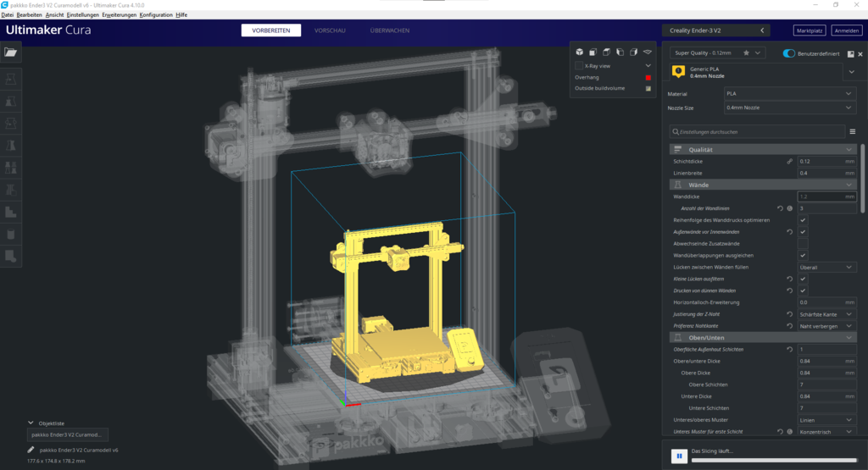868x470 pixels.
Task: Open the Datei menu
Action: pos(7,15)
